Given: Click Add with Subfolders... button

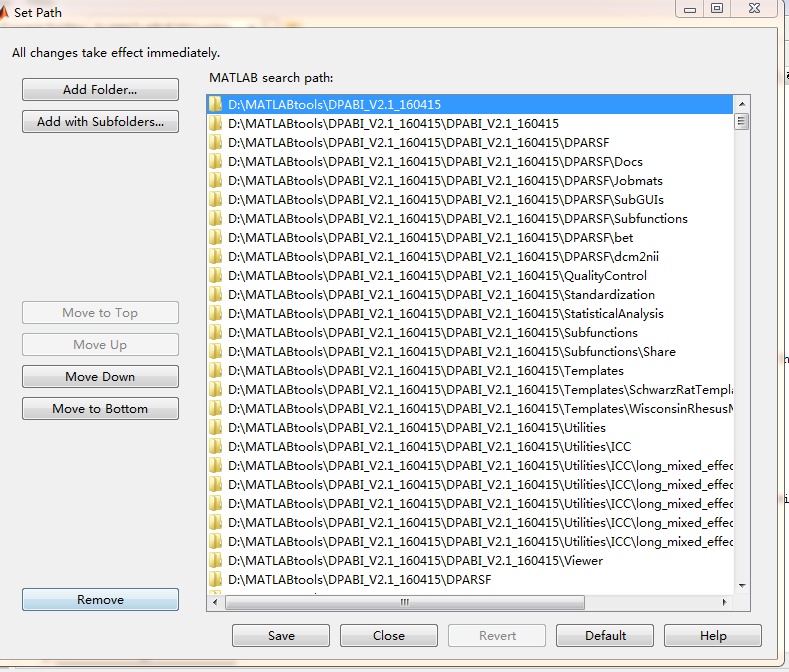Looking at the screenshot, I should click(x=100, y=122).
